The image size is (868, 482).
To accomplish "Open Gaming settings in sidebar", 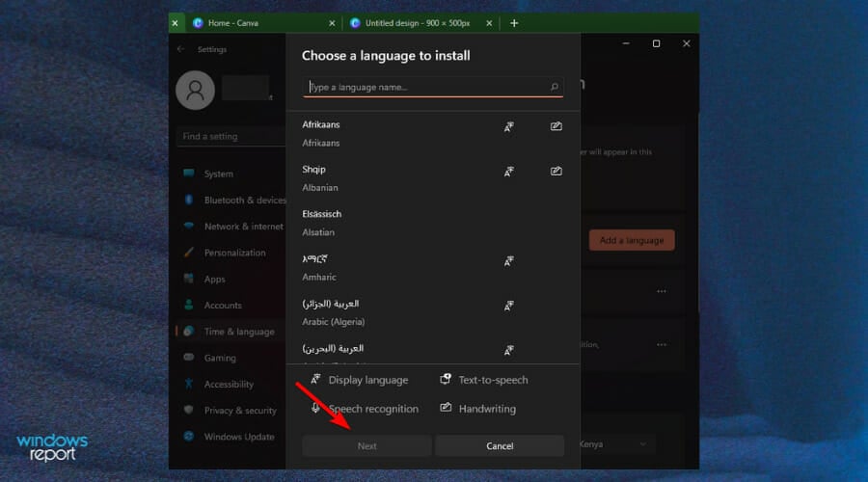I will [x=231, y=358].
